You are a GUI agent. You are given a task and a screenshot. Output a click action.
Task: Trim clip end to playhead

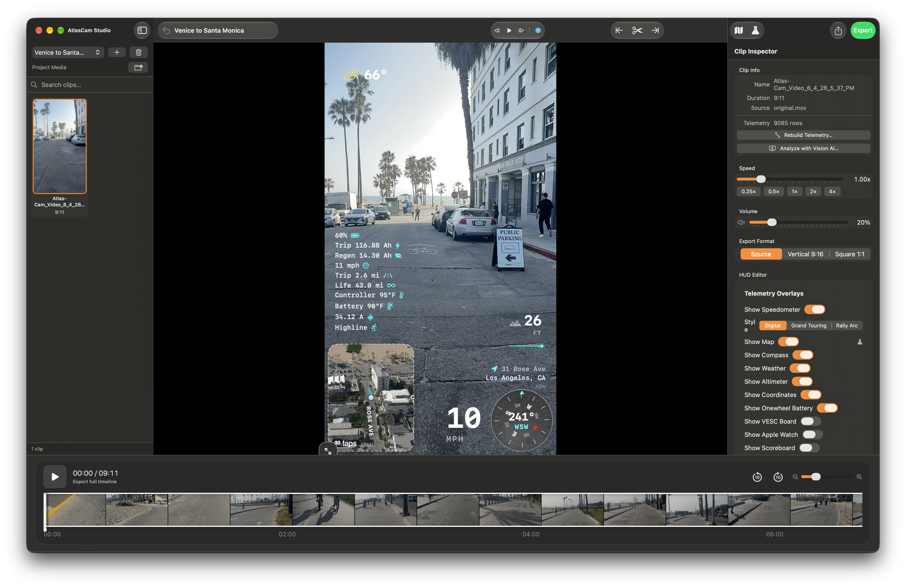(655, 31)
